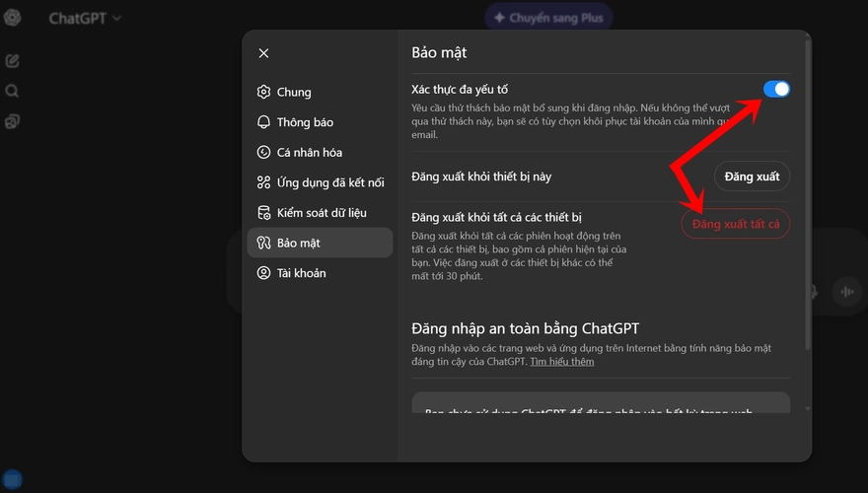Image resolution: width=868 pixels, height=493 pixels.
Task: Click the Thông báo bell icon
Action: 264,121
